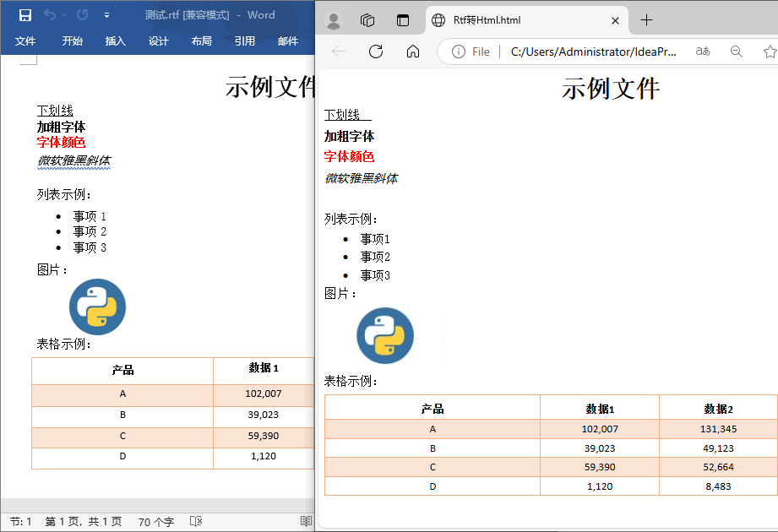Open the 文件 menu in Word

[25, 41]
